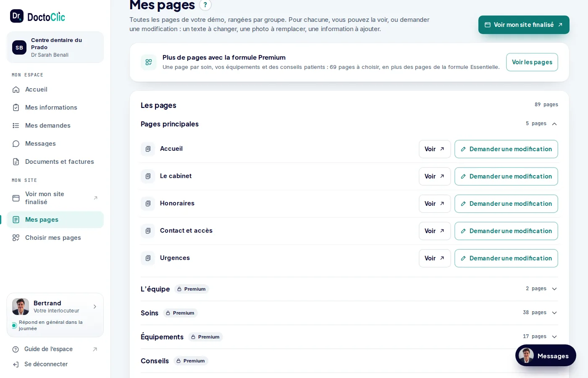Request a modification for Accueil
Viewport: 588px width, 378px height.
click(x=506, y=149)
